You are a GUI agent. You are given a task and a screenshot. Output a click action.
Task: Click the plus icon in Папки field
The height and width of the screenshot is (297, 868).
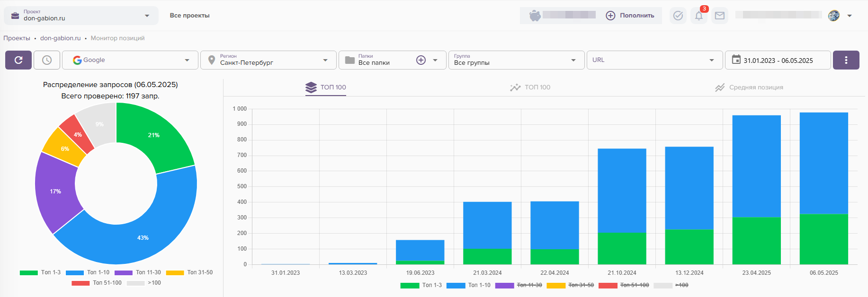(x=421, y=60)
